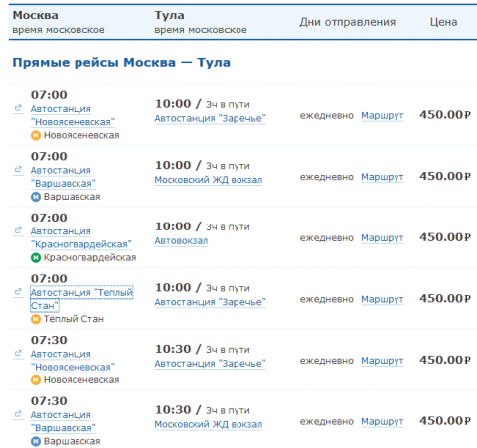Open Автостанция "Теплый Стан" link

(81, 299)
